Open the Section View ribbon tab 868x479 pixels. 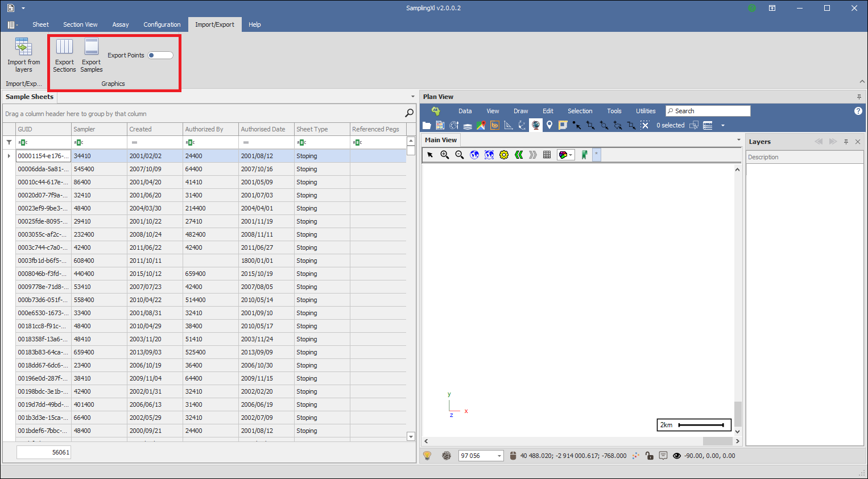(x=80, y=24)
